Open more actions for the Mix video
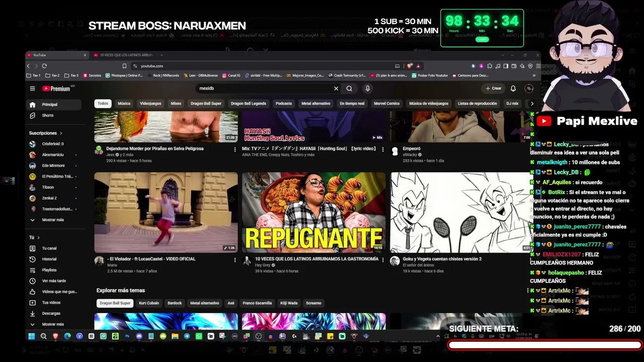The height and width of the screenshot is (362, 644). pos(383,149)
